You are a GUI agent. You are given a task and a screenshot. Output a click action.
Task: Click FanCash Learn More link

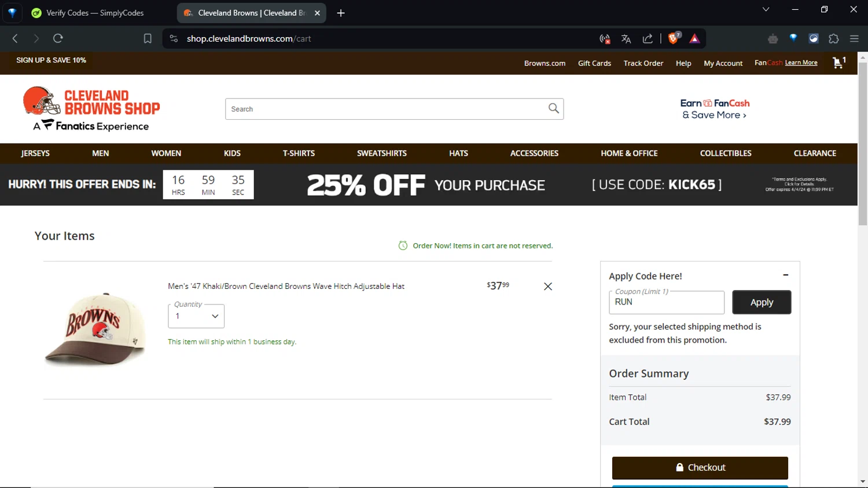pos(801,63)
